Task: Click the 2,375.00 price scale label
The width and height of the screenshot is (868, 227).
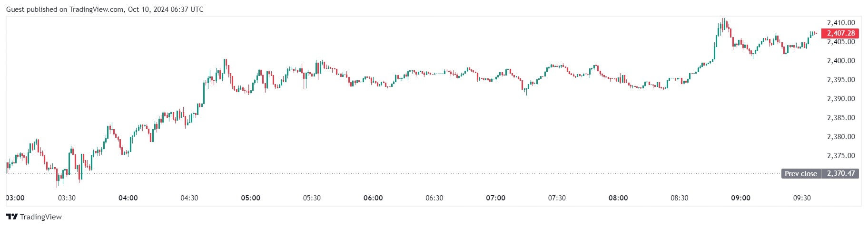Action: coord(841,156)
